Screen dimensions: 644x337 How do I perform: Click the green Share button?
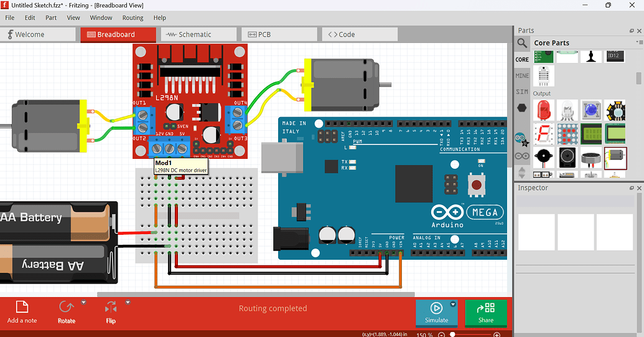click(486, 313)
